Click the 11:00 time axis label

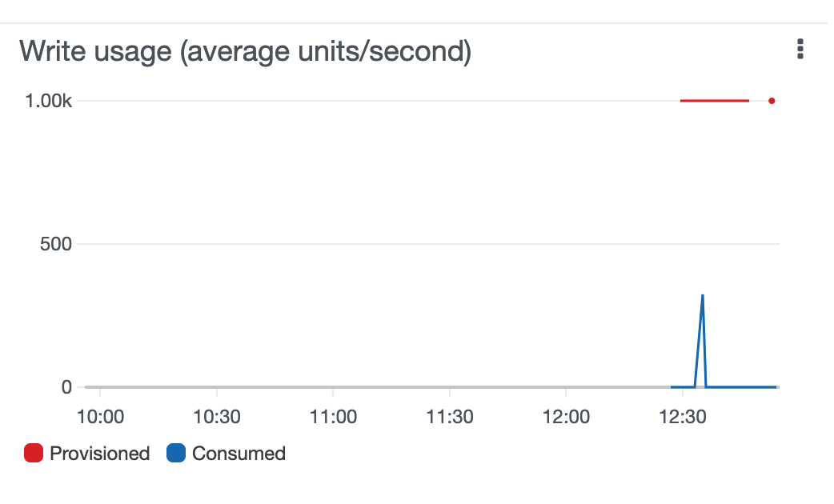pos(333,417)
